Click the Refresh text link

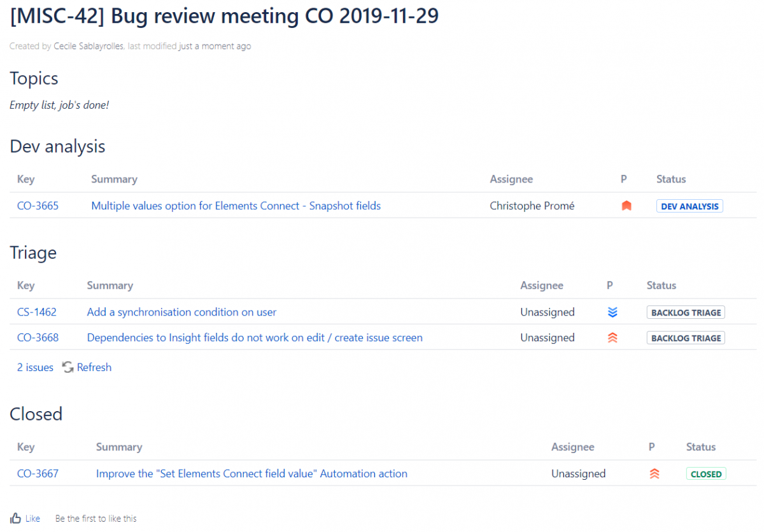(94, 367)
